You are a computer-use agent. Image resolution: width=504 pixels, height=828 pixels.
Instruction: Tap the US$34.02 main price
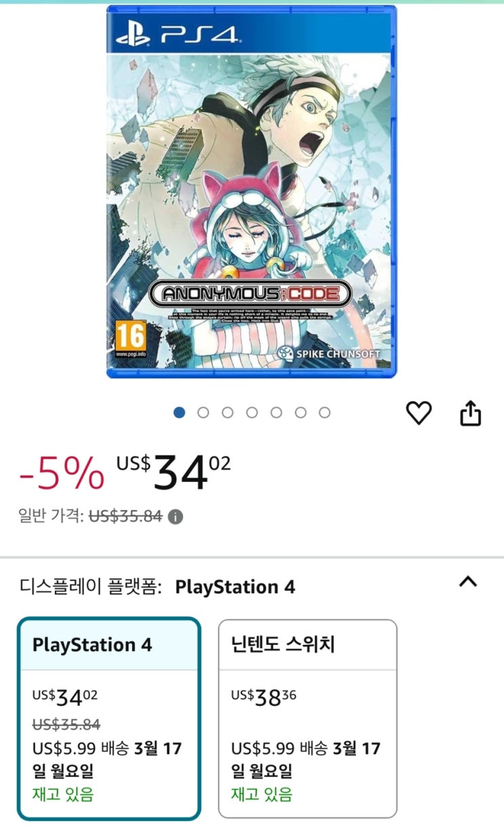tap(174, 472)
